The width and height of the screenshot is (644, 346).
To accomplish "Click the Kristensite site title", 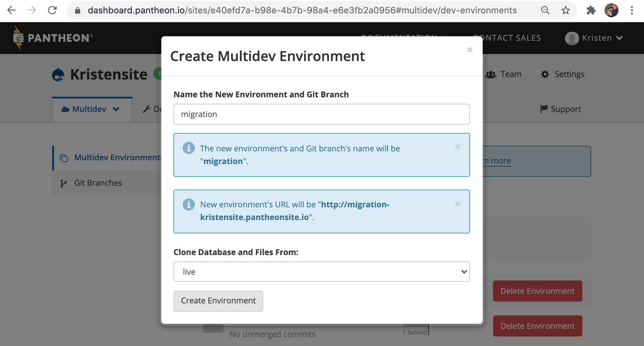I will click(x=109, y=74).
